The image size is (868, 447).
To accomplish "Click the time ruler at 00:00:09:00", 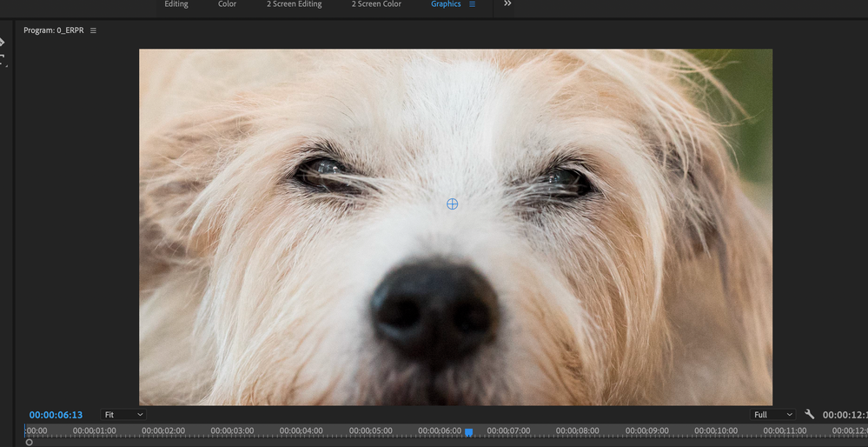I will [647, 430].
